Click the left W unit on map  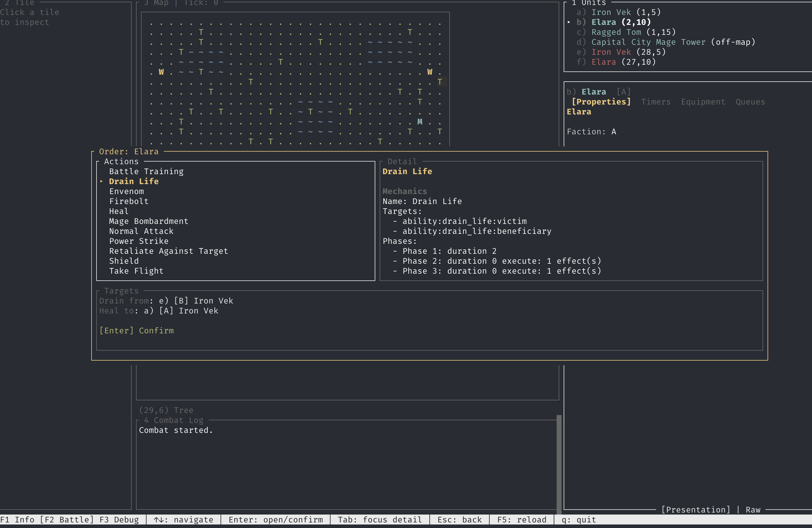tap(161, 72)
